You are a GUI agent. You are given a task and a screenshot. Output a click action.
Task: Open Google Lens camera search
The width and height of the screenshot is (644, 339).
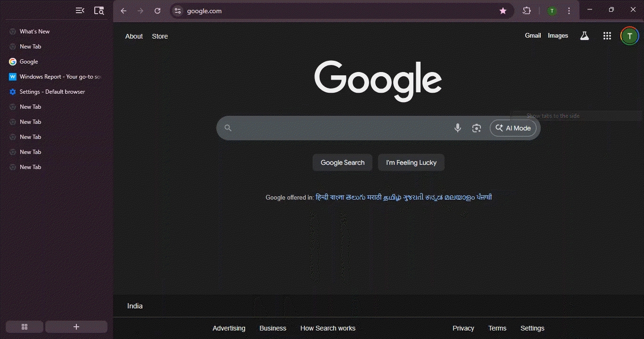coord(476,128)
